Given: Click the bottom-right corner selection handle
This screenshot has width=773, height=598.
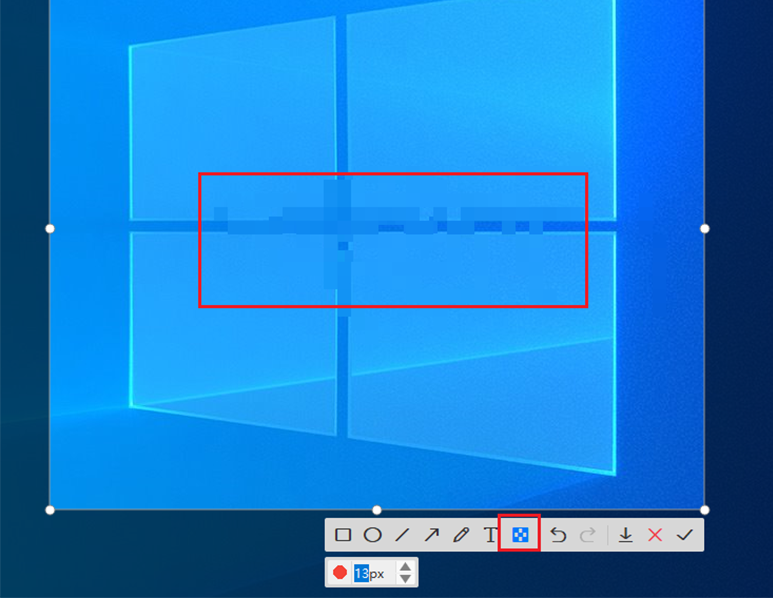Looking at the screenshot, I should coord(705,510).
